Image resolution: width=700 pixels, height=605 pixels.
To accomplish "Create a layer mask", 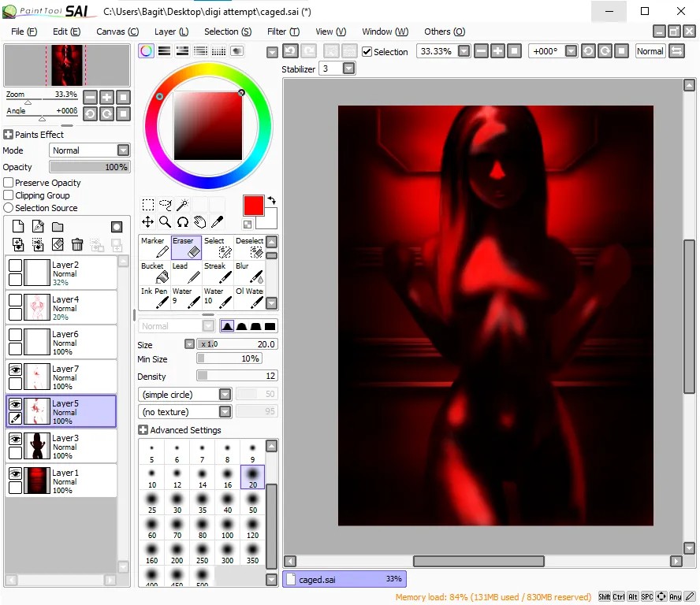I will [117, 227].
